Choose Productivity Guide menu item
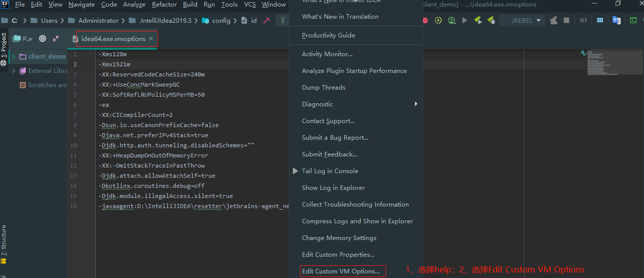This screenshot has width=644, height=278. [328, 35]
